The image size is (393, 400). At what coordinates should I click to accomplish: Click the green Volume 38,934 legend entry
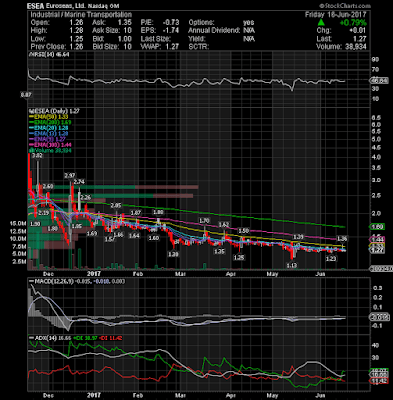click(x=50, y=151)
